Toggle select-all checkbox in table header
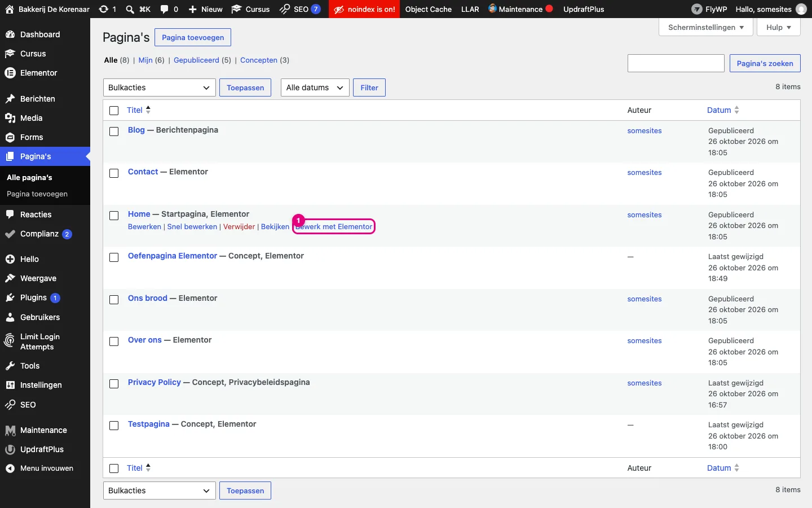This screenshot has width=812, height=508. (x=114, y=111)
